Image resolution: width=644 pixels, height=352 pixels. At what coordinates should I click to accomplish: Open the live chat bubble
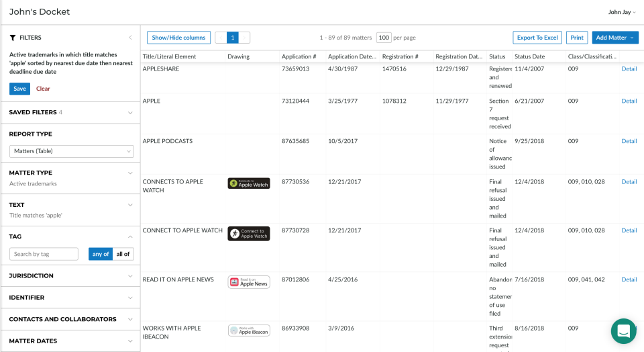point(623,331)
